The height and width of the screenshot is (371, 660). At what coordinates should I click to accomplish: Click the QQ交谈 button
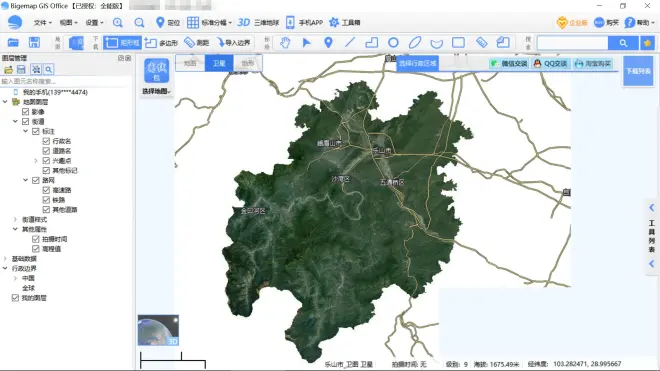[551, 64]
